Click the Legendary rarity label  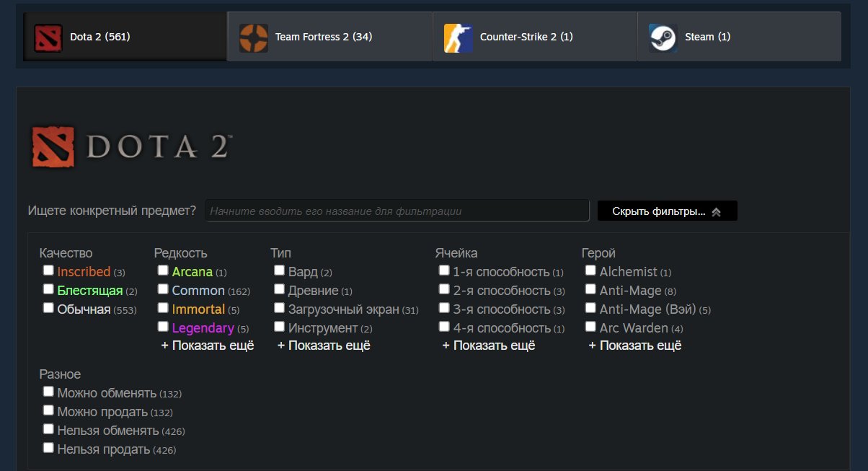point(203,328)
